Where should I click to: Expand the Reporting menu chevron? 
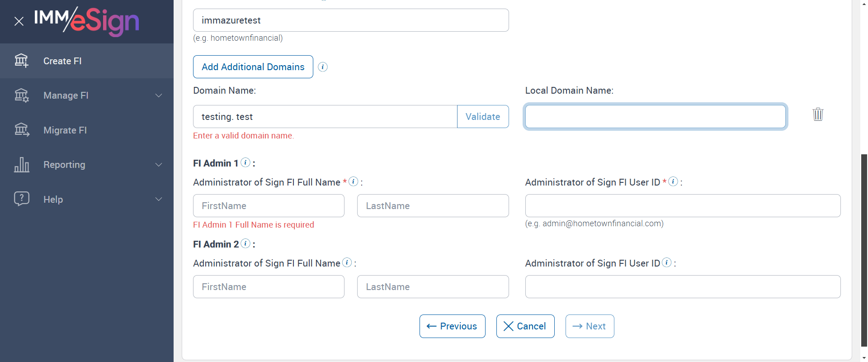pyautogui.click(x=159, y=165)
